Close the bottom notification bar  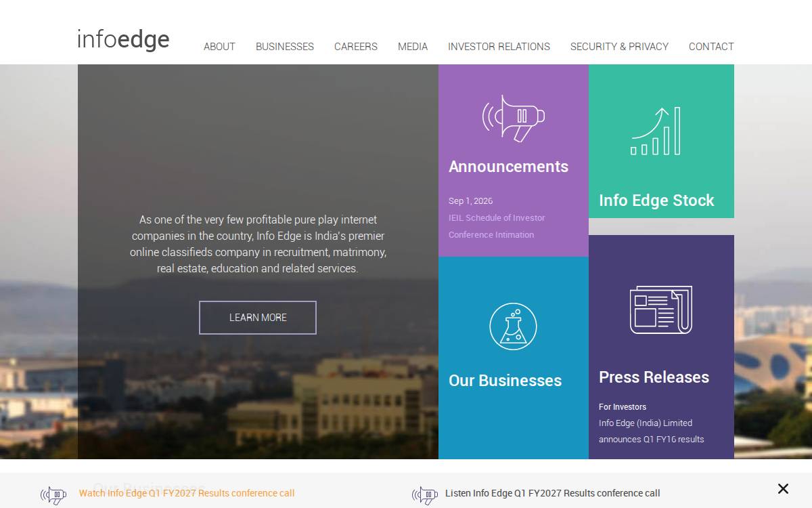783,488
